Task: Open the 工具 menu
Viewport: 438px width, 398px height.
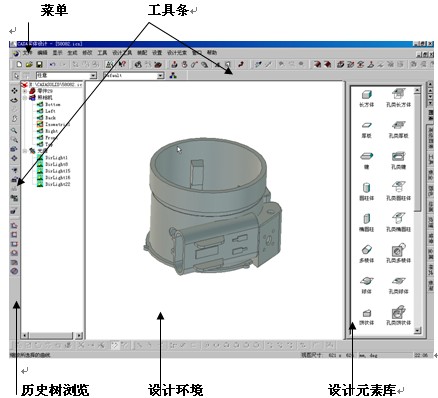Action: tap(102, 53)
